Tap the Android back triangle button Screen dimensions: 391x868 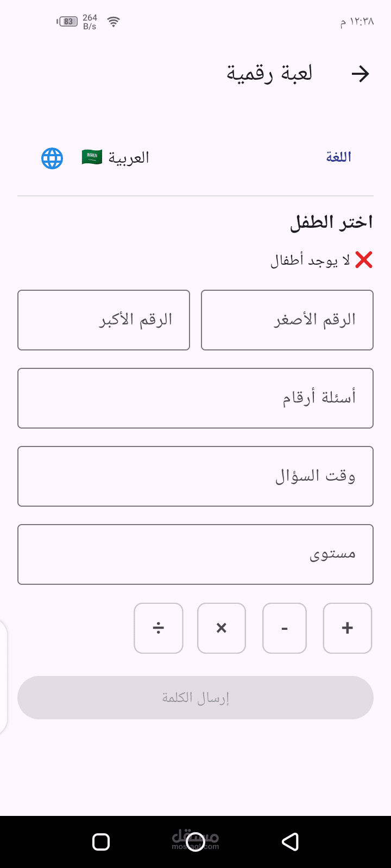click(x=291, y=842)
